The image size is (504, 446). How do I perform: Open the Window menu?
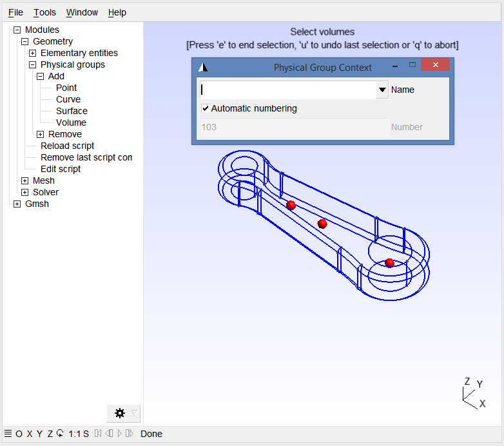point(82,12)
